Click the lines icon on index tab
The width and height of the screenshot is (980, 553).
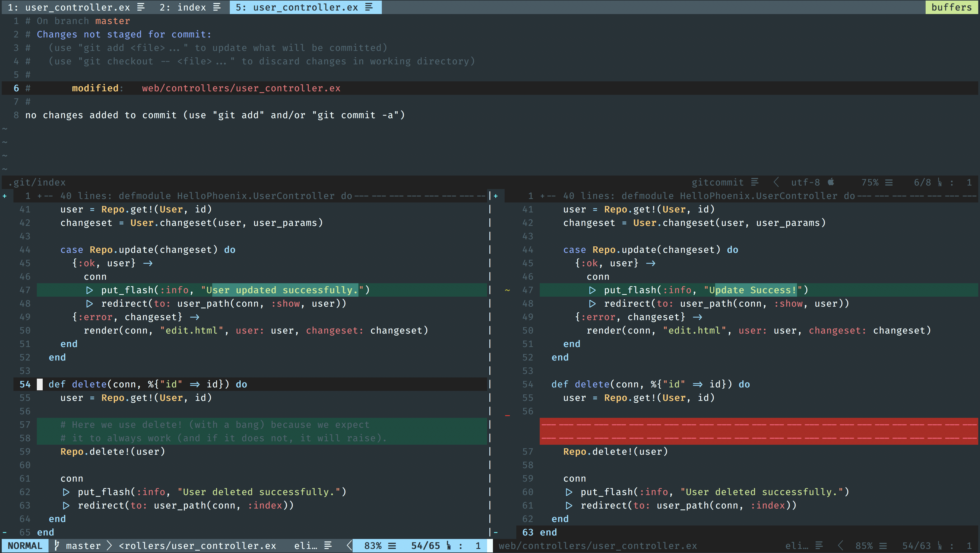pyautogui.click(x=217, y=7)
